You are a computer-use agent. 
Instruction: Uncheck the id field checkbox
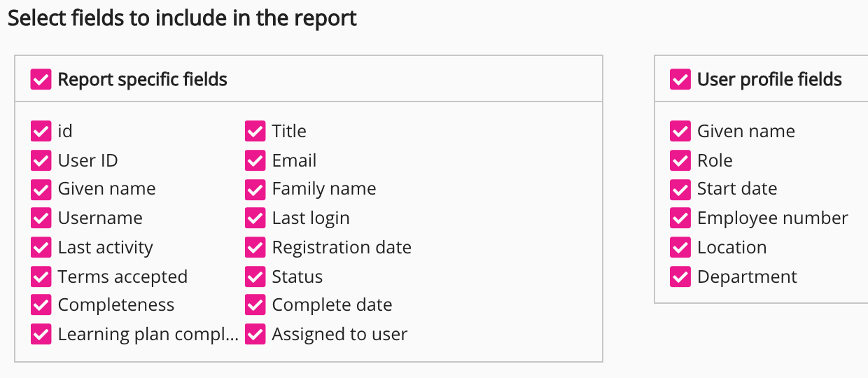point(41,131)
